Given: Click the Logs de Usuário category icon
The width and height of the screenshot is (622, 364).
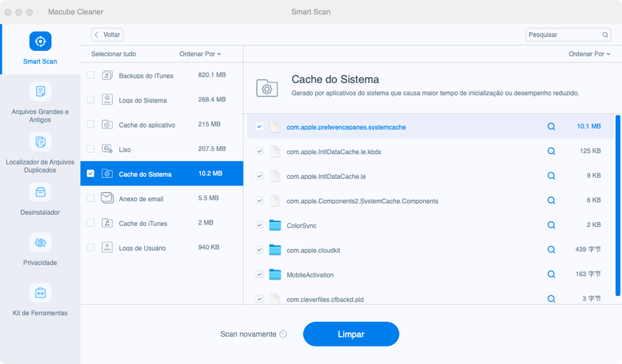Looking at the screenshot, I should click(x=107, y=248).
